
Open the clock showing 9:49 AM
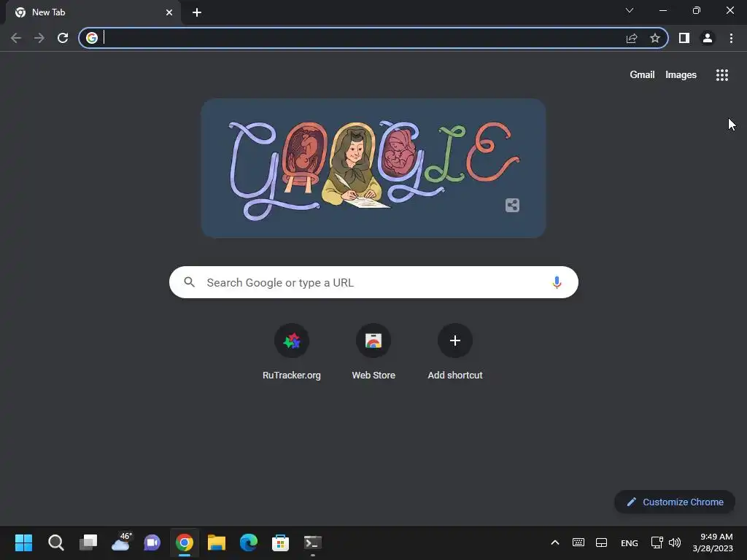pyautogui.click(x=713, y=542)
